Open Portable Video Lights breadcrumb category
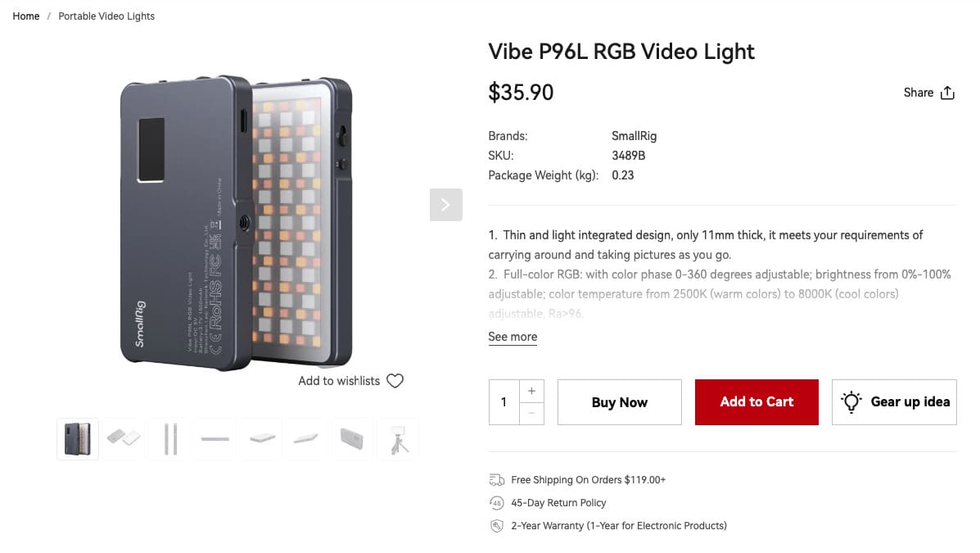Image resolution: width=980 pixels, height=553 pixels. click(x=106, y=16)
